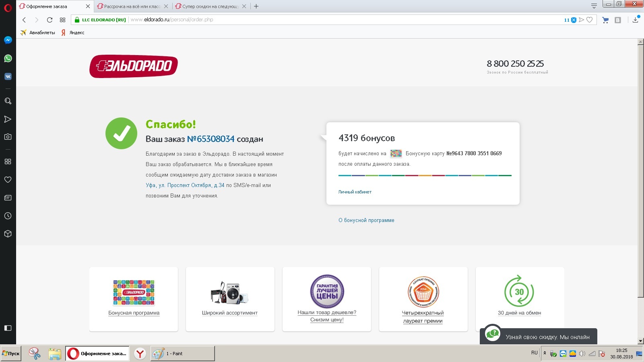Open the Яндекс bookmark
644x362 pixels.
(x=73, y=33)
